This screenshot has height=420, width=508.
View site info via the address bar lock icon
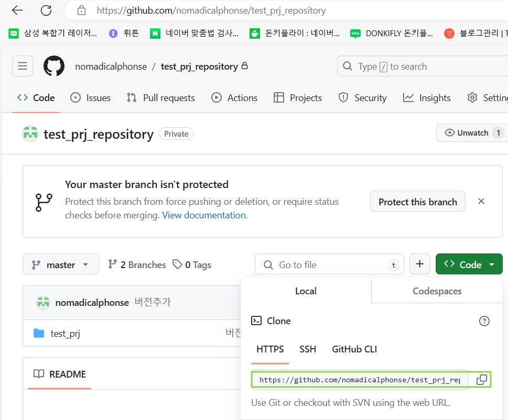[81, 10]
